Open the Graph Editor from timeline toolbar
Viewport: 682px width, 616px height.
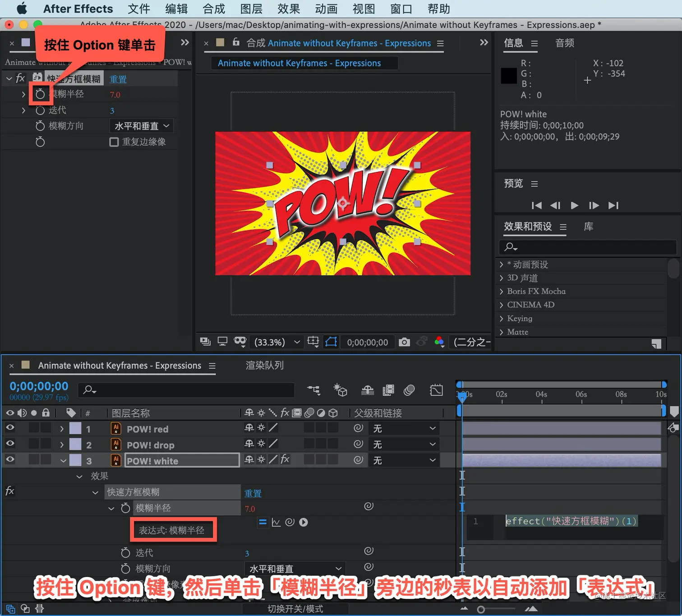click(437, 390)
